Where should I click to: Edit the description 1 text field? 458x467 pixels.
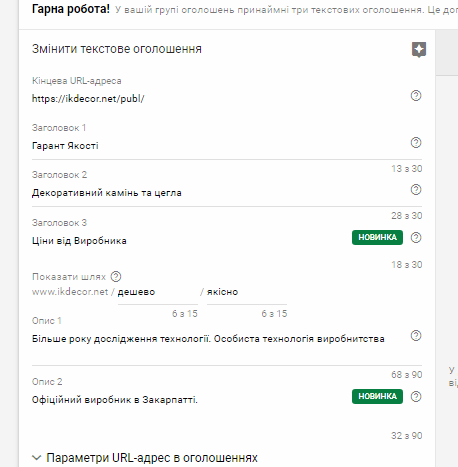click(218, 346)
